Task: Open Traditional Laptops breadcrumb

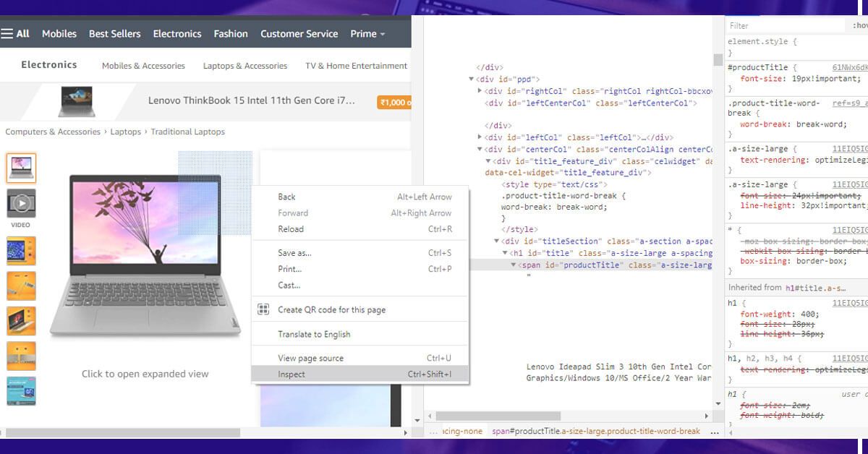Action: click(x=188, y=132)
